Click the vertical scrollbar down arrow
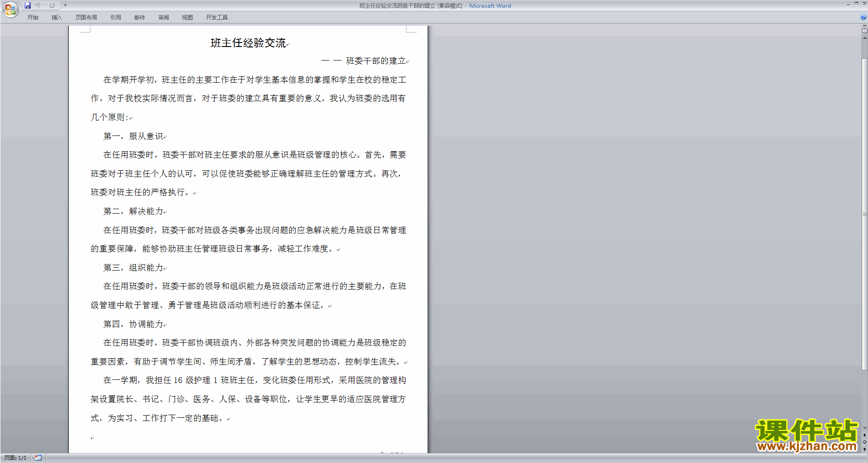 864,428
